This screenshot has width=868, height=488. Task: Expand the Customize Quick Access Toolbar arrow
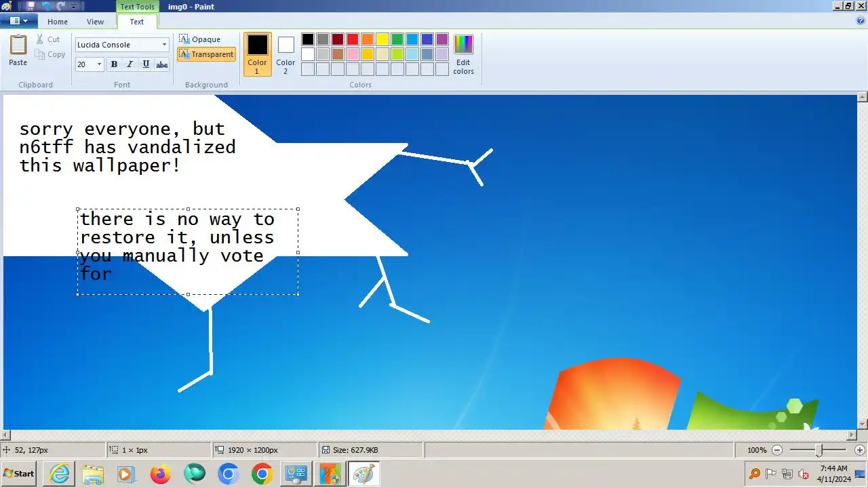(73, 6)
